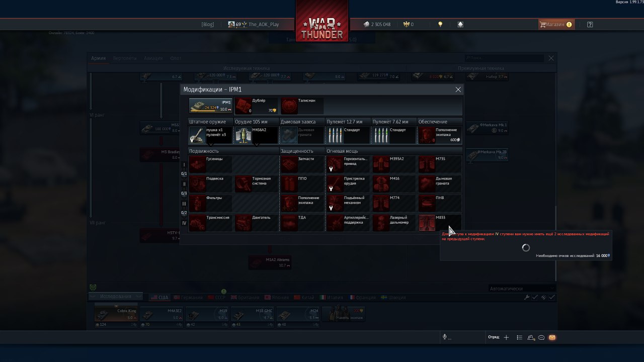Viewport: 644px width, 362px height.
Task: Select the Фильтры modification
Action: pos(211,204)
